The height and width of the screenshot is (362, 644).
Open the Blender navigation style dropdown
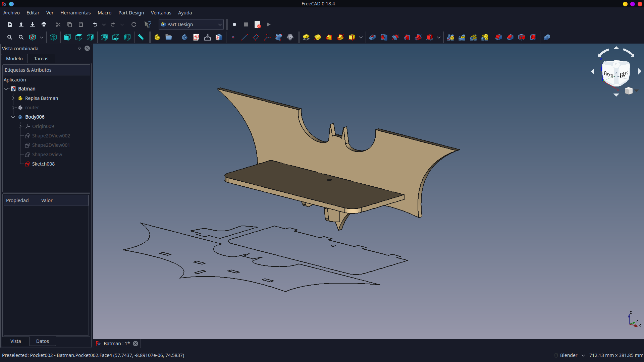[573, 355]
